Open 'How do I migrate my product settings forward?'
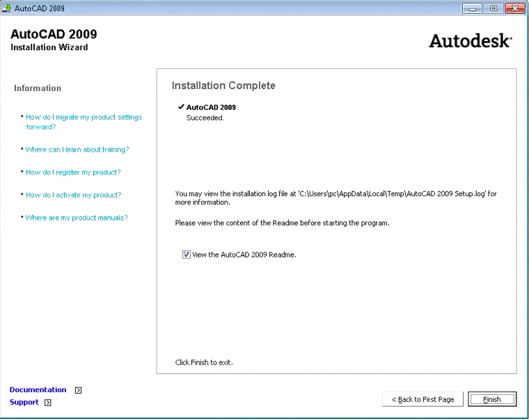The image size is (529, 420). point(84,122)
